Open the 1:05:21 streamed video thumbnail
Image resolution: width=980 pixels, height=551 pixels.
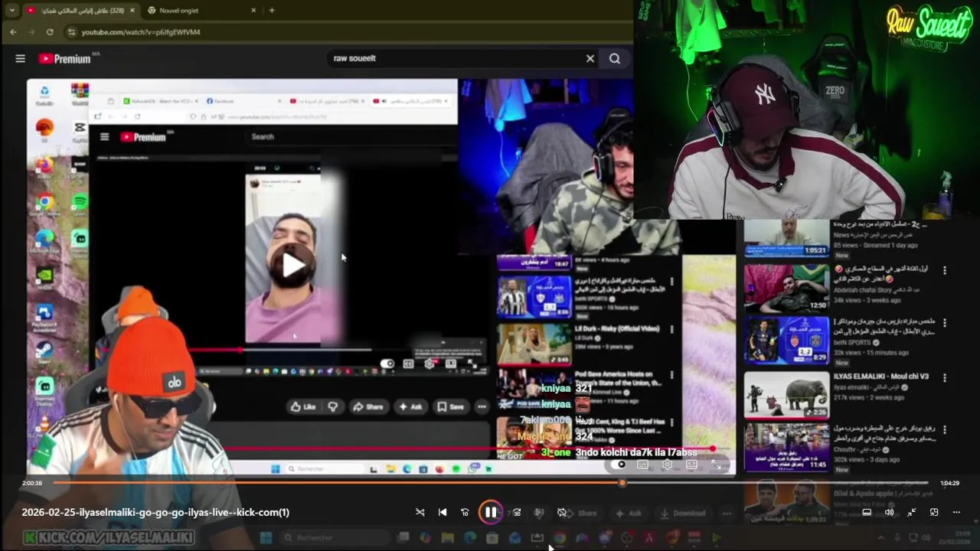786,238
